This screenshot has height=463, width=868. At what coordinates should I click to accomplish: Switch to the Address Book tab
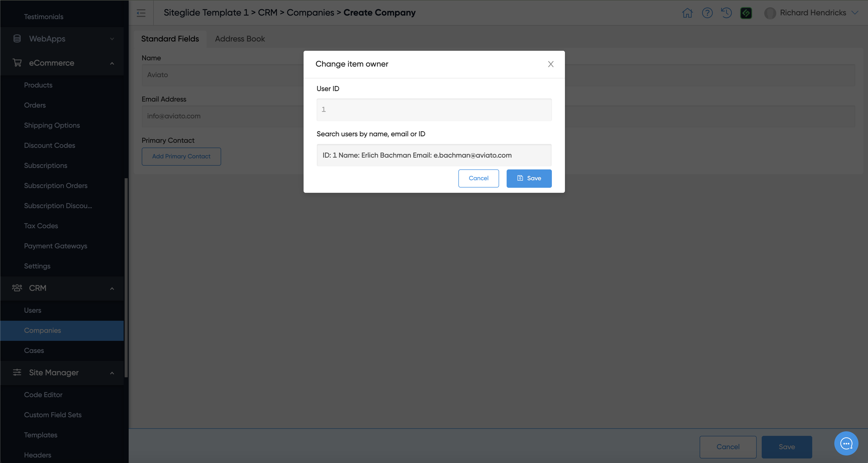click(x=239, y=39)
